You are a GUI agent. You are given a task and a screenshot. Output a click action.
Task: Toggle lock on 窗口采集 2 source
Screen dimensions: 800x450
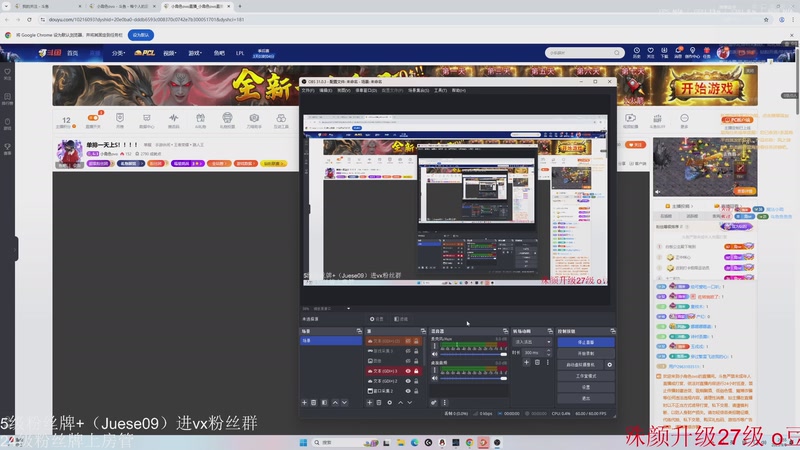click(416, 391)
